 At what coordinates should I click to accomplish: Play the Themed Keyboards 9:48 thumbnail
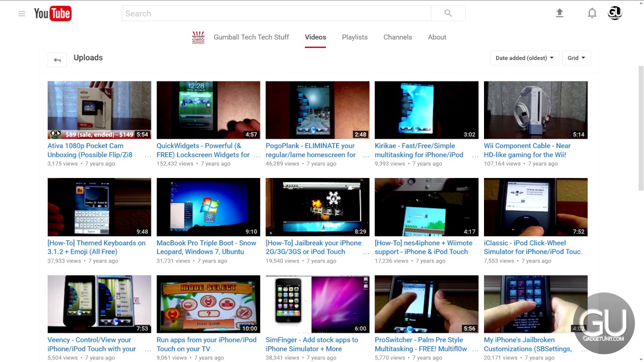tap(99, 207)
